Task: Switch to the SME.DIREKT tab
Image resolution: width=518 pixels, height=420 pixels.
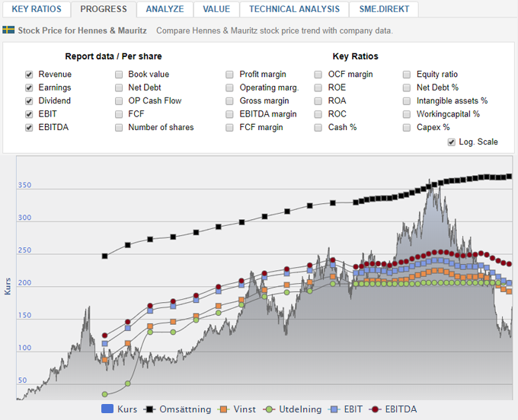Action: pyautogui.click(x=384, y=9)
